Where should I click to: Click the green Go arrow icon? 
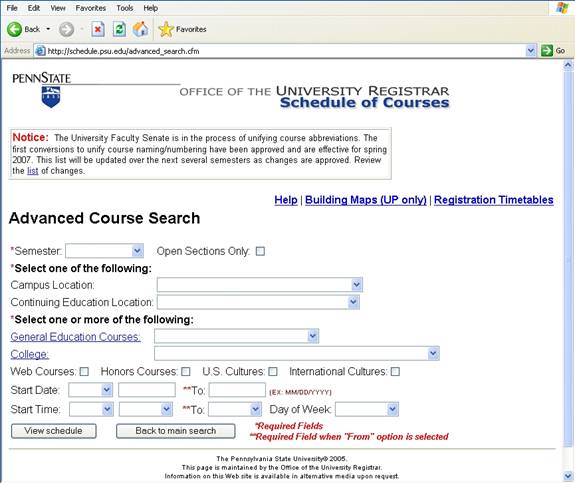tap(547, 51)
